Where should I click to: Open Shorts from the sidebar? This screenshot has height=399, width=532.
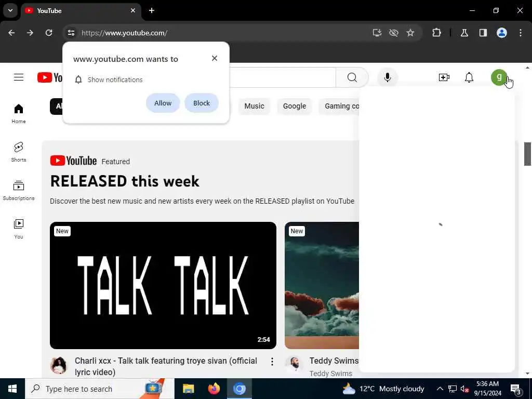[x=19, y=152]
